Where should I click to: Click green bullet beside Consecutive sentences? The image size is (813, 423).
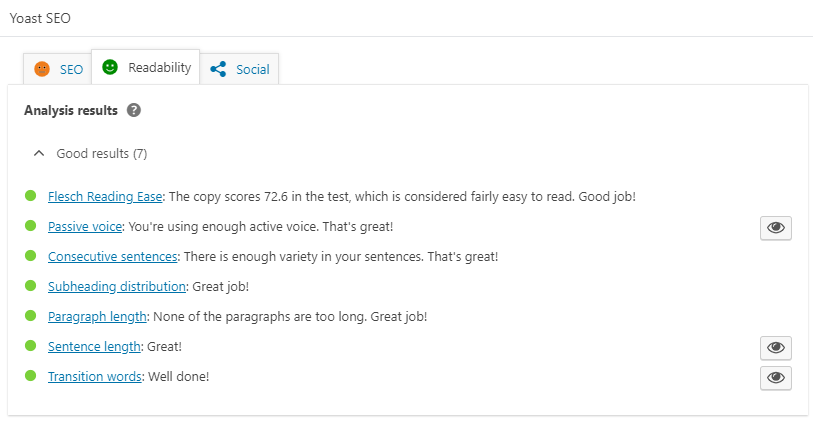coord(30,256)
